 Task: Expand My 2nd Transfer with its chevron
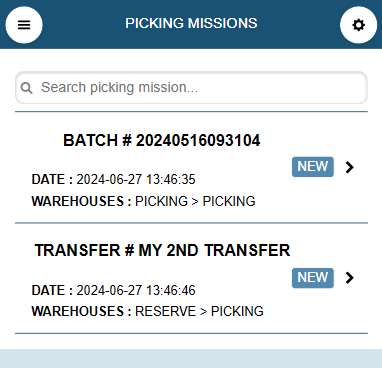349,278
